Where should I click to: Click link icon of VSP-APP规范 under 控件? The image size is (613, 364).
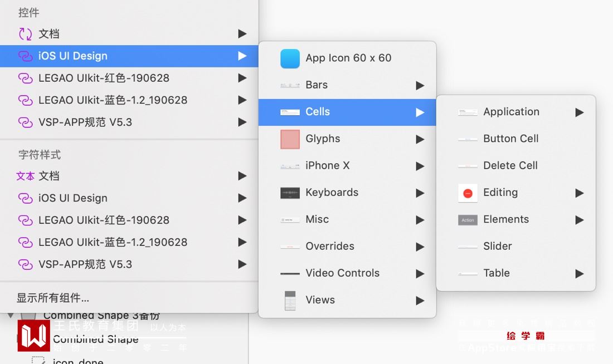(26, 122)
